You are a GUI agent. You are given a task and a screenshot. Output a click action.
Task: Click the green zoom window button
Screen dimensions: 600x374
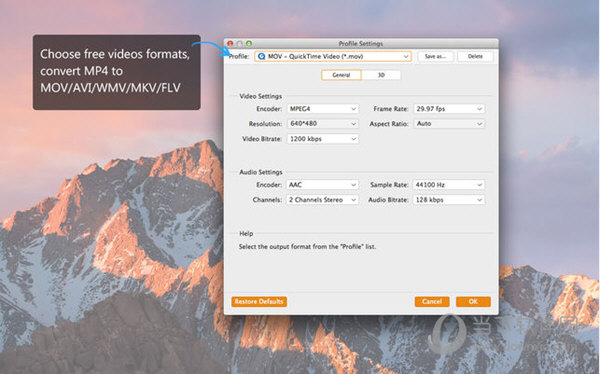(x=249, y=44)
